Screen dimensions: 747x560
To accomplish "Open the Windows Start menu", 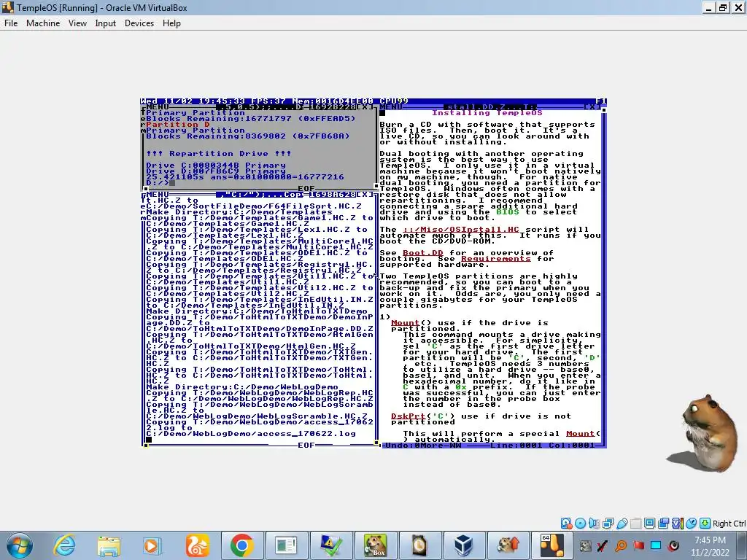I will 20,545.
